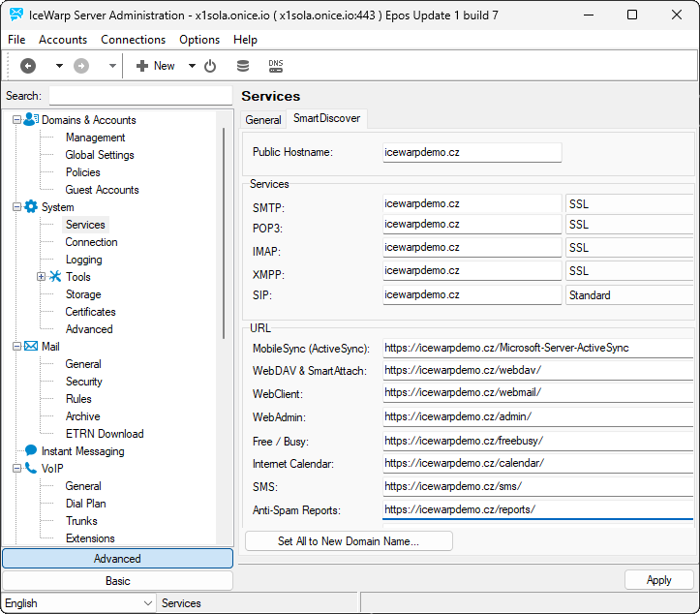Open the IMAP SSL type dropdown

629,247
